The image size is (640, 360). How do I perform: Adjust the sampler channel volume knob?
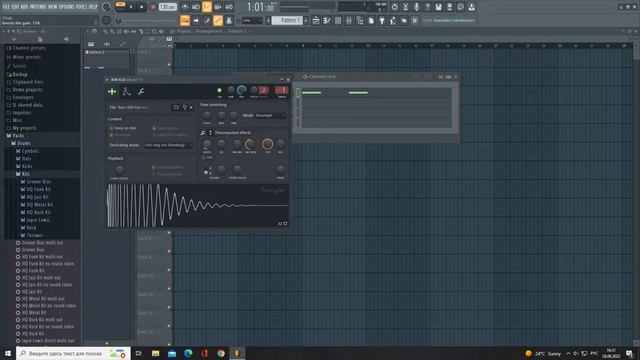pyautogui.click(x=241, y=90)
